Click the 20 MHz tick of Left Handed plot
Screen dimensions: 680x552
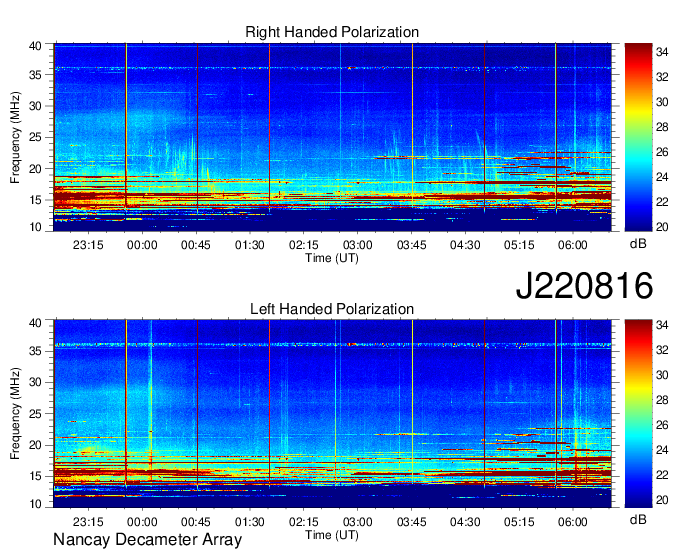click(35, 445)
